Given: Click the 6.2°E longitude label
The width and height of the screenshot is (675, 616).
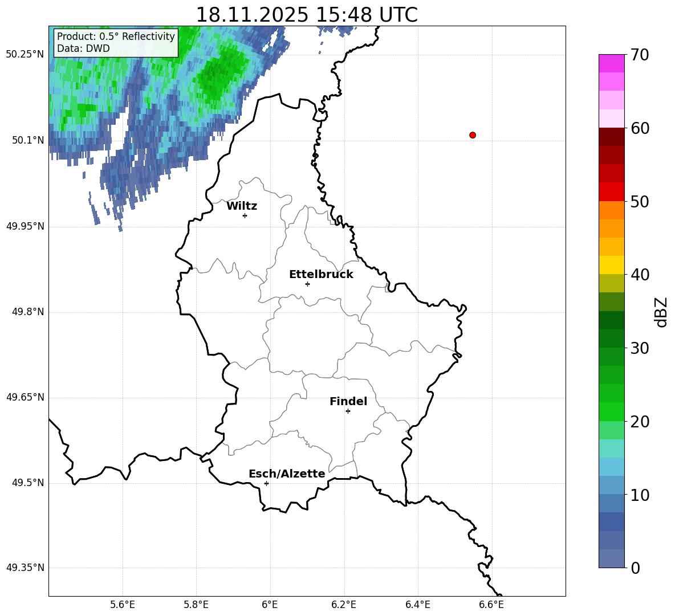Looking at the screenshot, I should coord(344,605).
